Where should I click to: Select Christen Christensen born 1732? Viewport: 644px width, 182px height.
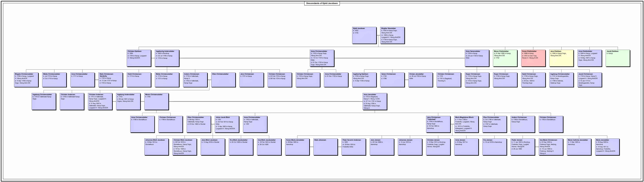(449, 80)
